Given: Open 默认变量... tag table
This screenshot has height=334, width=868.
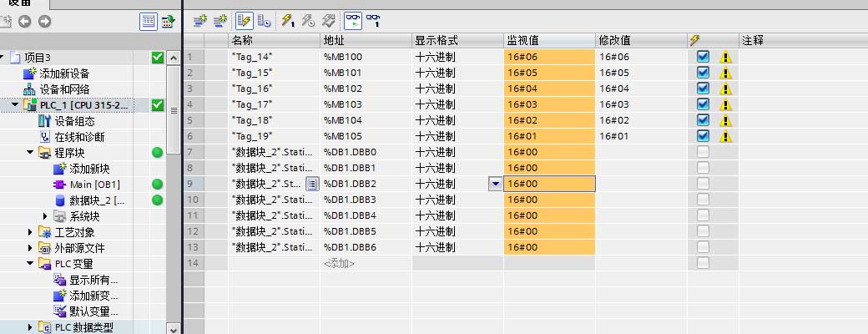Looking at the screenshot, I should tap(93, 311).
